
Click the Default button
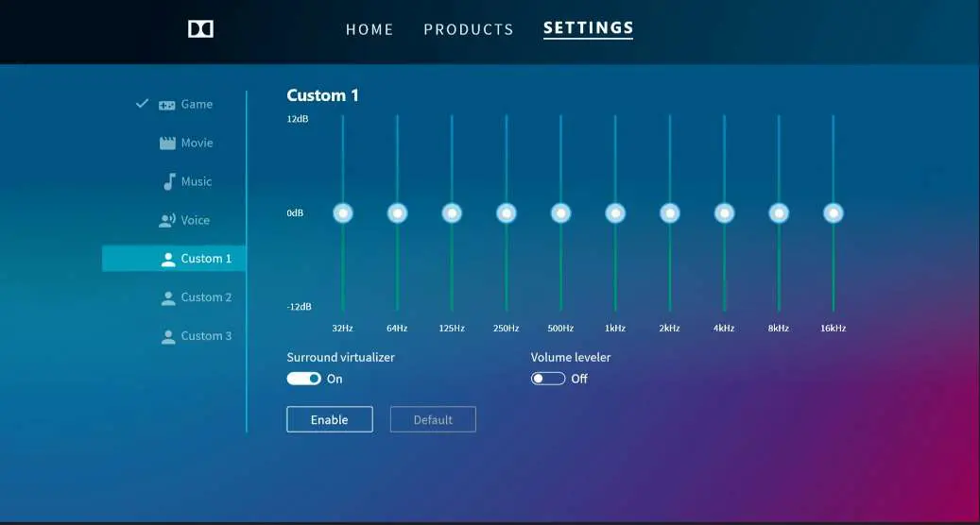(x=433, y=419)
